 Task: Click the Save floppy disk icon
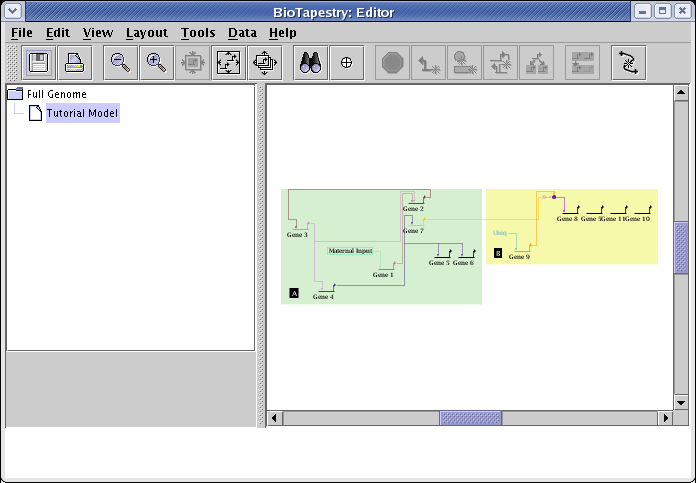pos(40,63)
